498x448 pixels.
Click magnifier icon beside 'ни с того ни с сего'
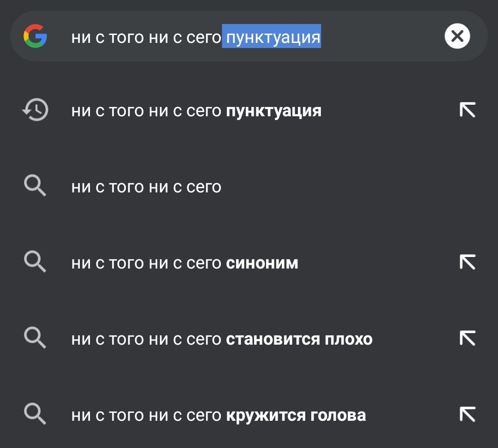click(35, 185)
